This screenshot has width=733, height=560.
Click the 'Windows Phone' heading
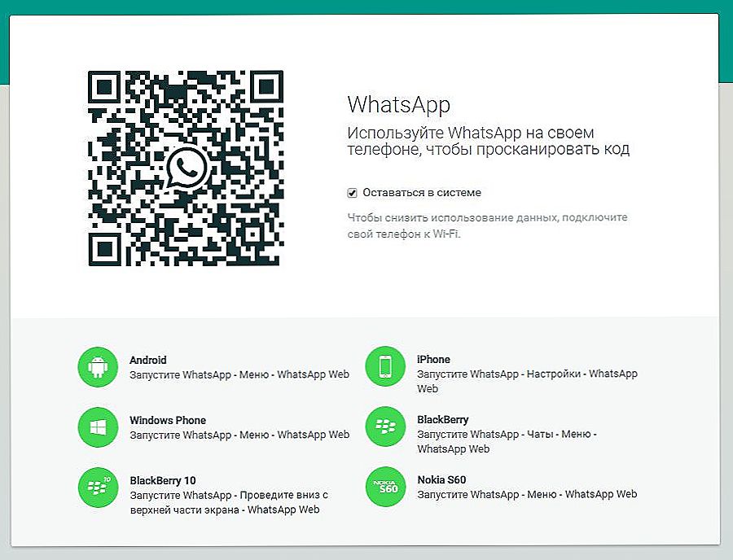[x=167, y=420]
